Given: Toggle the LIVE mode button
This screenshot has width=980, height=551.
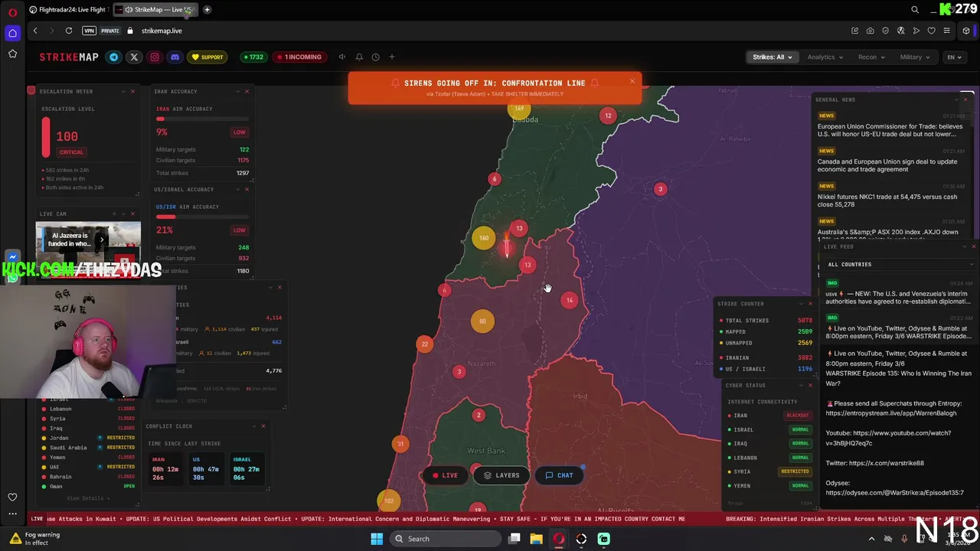Looking at the screenshot, I should pyautogui.click(x=445, y=475).
